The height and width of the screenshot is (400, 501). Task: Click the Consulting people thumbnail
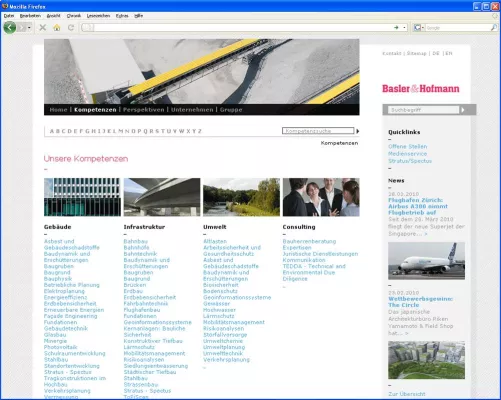tap(321, 197)
